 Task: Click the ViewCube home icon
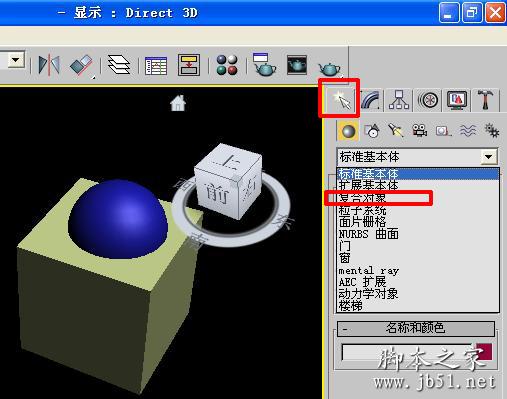(178, 103)
